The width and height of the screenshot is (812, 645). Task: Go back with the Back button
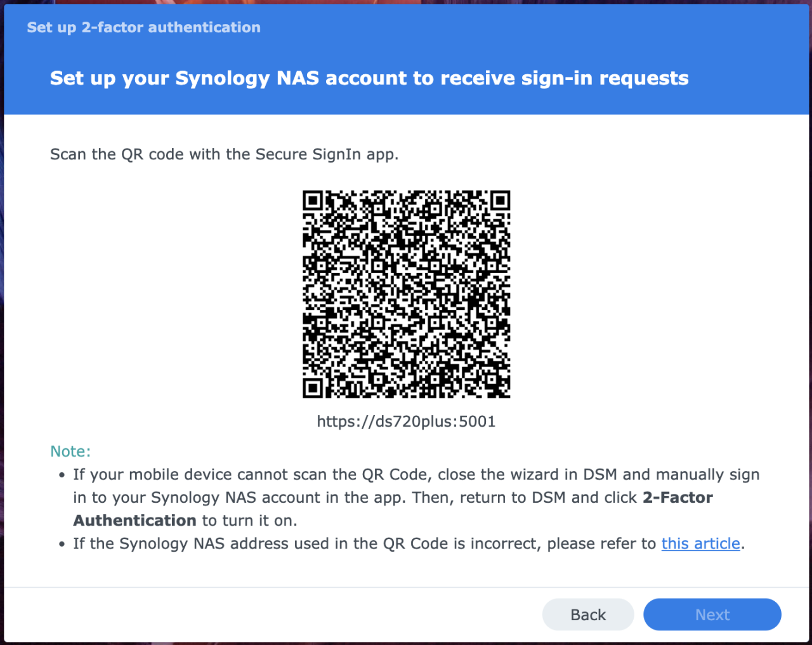pos(588,615)
